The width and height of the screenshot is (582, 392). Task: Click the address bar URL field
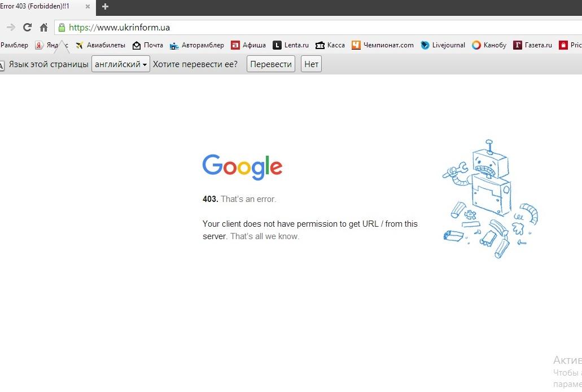tap(282, 27)
